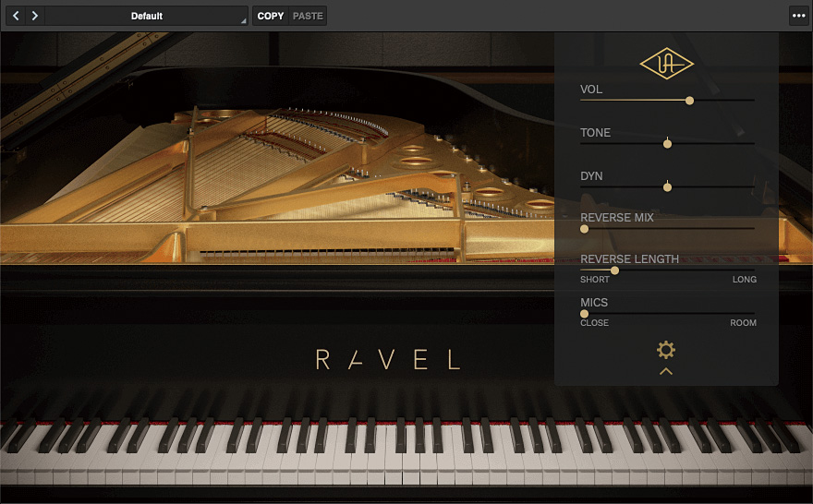This screenshot has width=813, height=504.
Task: Click the REVERSE LENGTH slider handle
Action: click(614, 270)
